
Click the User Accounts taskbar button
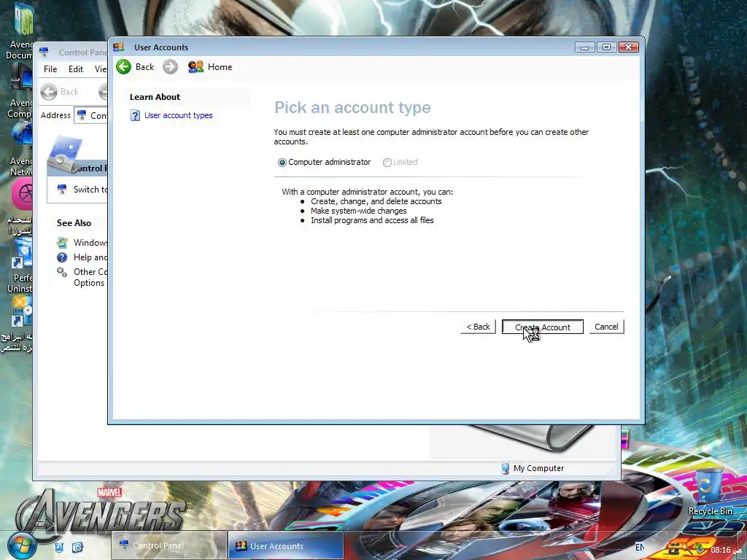[286, 545]
